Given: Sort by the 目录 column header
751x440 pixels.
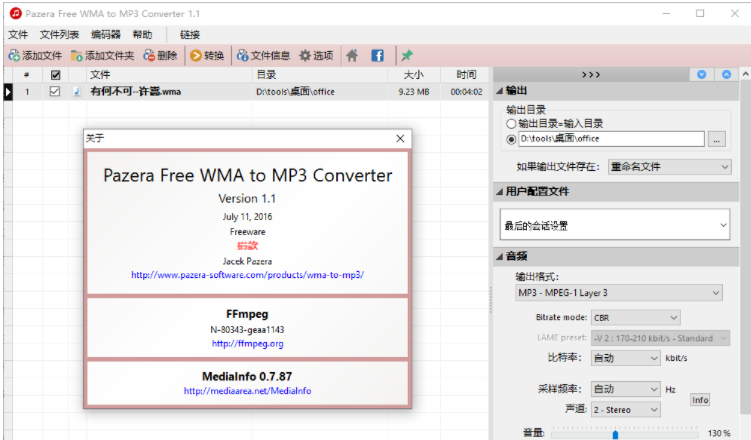Looking at the screenshot, I should (320, 75).
